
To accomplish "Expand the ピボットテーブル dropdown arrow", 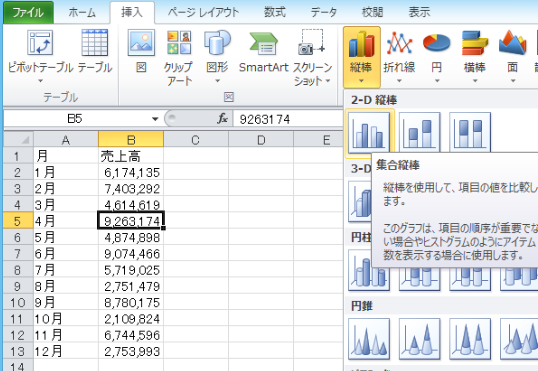I will (40, 81).
